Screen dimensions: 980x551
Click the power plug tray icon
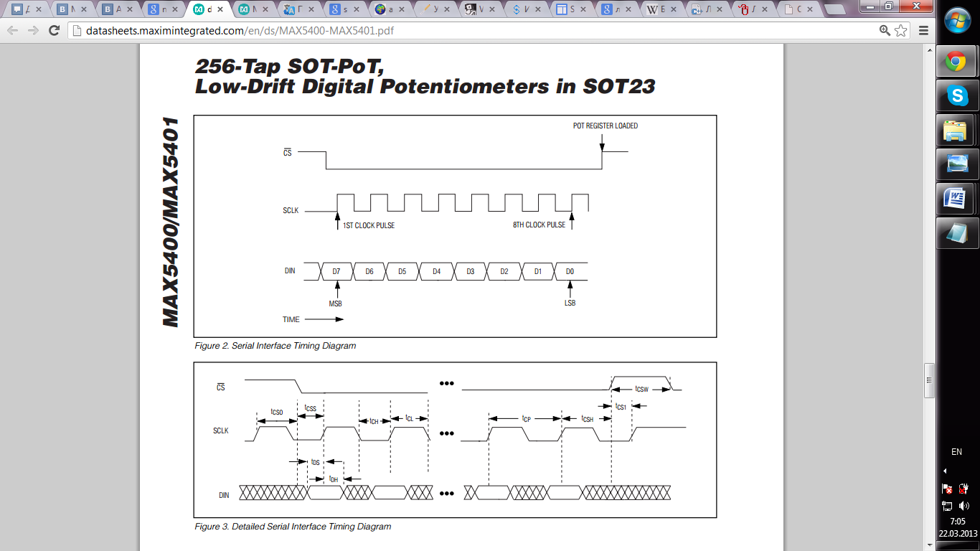tap(964, 489)
